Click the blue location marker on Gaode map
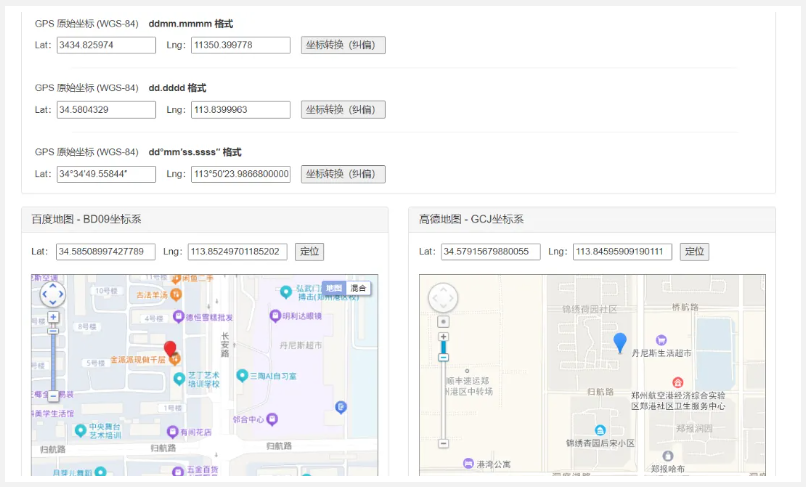 pos(620,343)
